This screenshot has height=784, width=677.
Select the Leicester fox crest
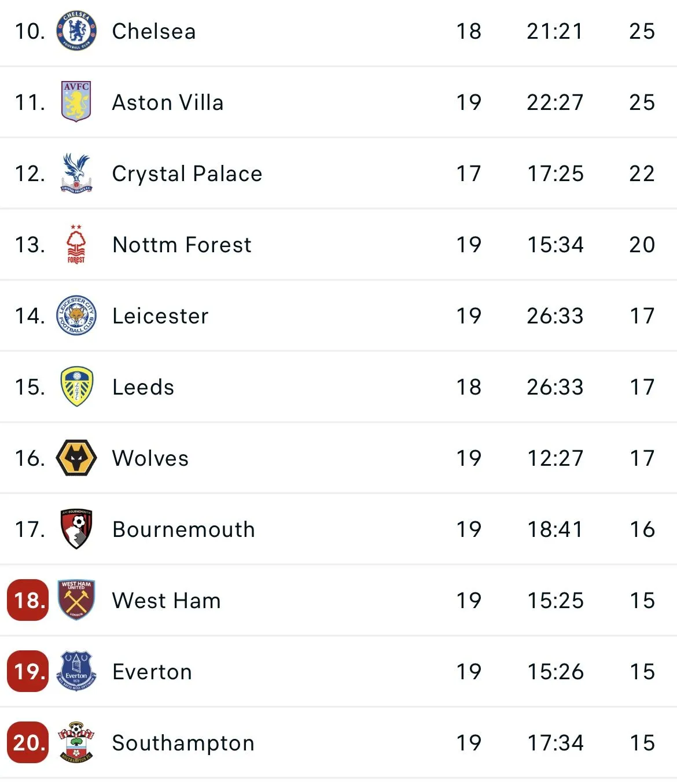point(76,315)
